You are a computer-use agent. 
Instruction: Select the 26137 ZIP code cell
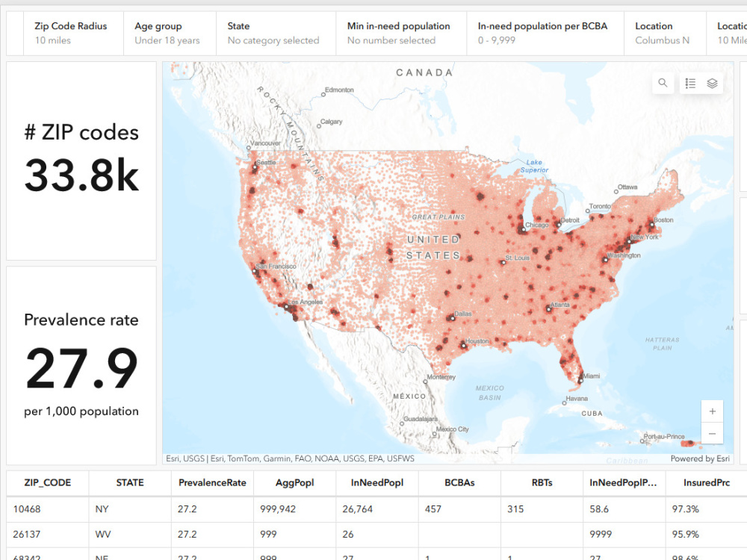(x=48, y=535)
